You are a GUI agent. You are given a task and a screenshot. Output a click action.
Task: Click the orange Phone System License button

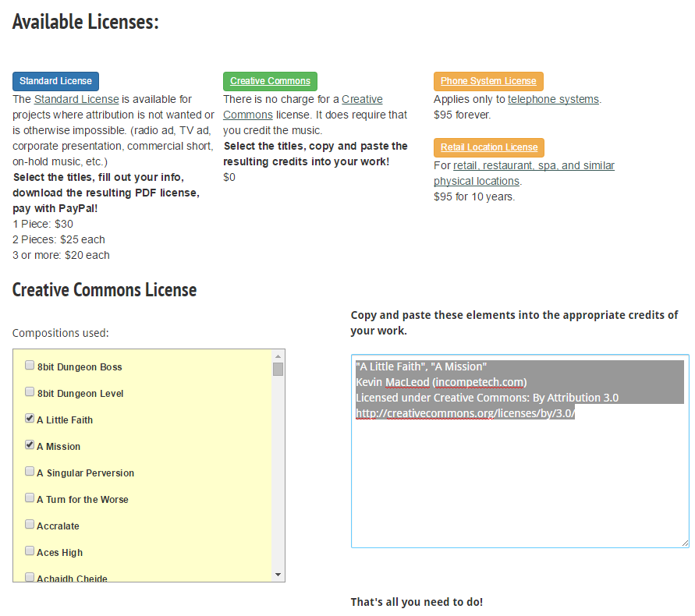coord(488,81)
